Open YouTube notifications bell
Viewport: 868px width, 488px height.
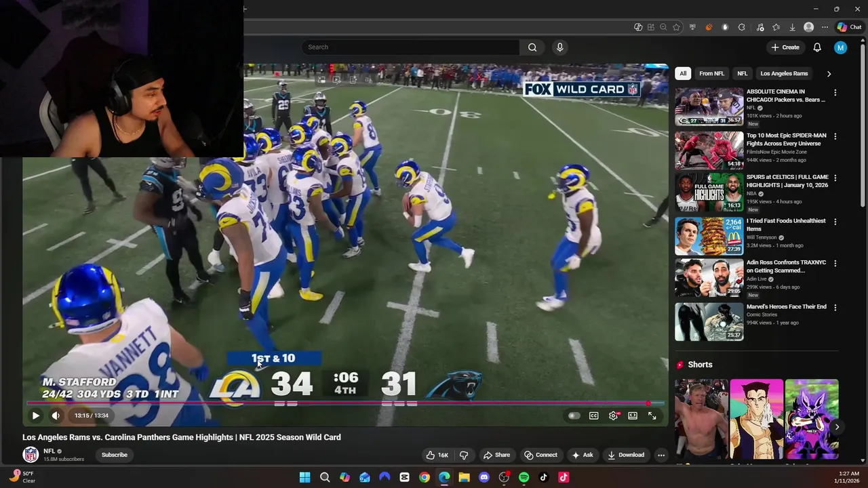817,47
